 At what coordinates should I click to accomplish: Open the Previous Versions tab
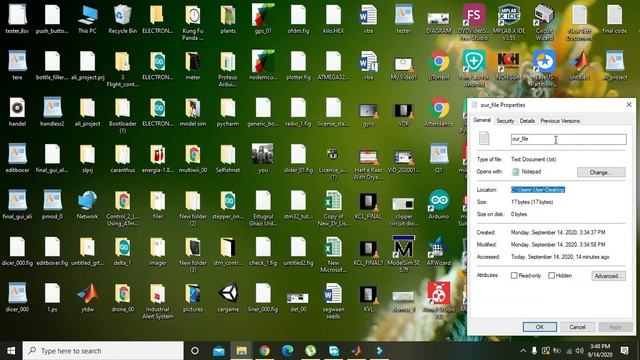point(560,121)
